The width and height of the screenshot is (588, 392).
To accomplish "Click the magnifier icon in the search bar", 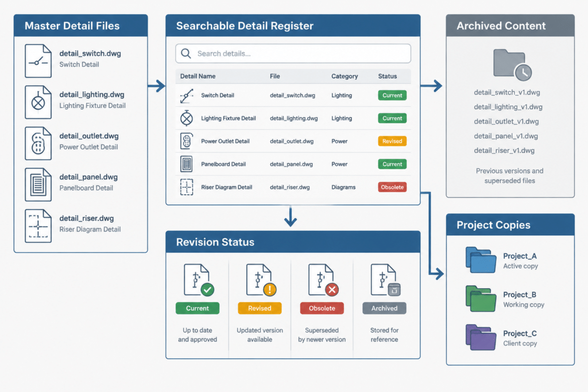I will 186,53.
